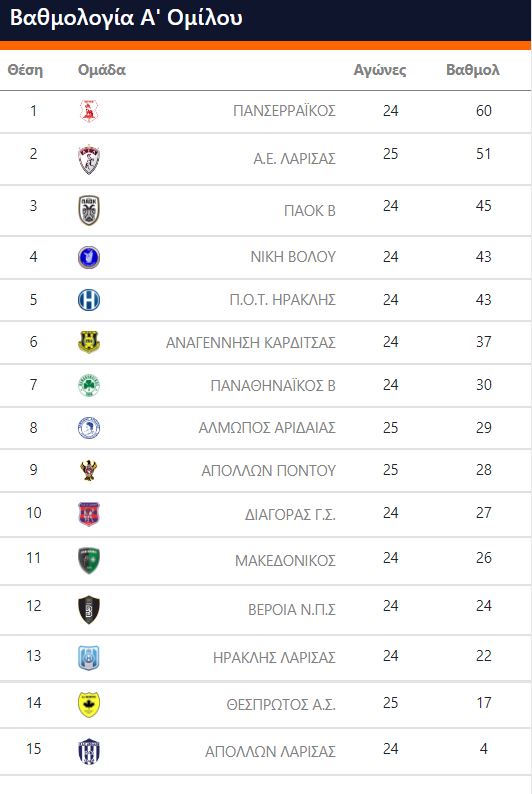Click the ΜΑΚΕΔΟΝΙΚΟΣ green shield logo
Viewport: 532px width, 794px height.
point(89,560)
